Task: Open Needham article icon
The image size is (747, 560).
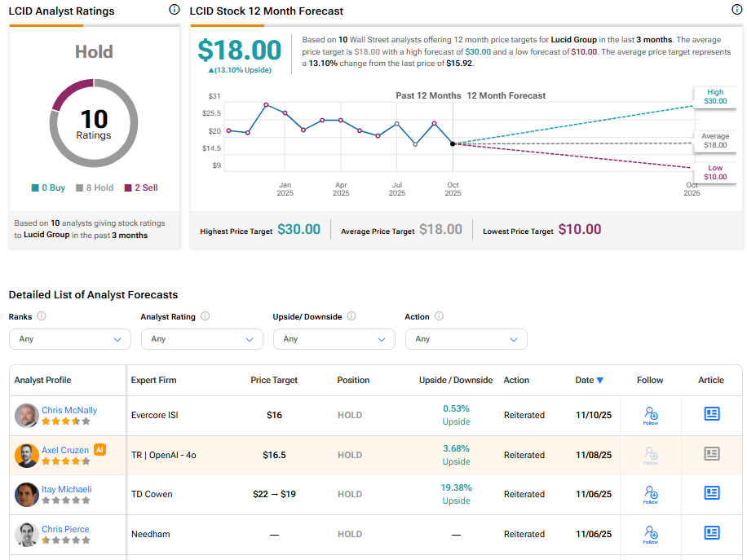Action: pos(711,533)
